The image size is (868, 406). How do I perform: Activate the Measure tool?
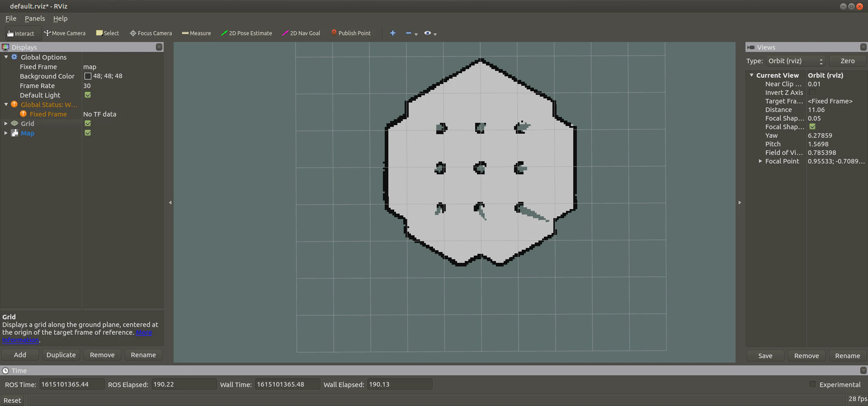click(x=196, y=33)
